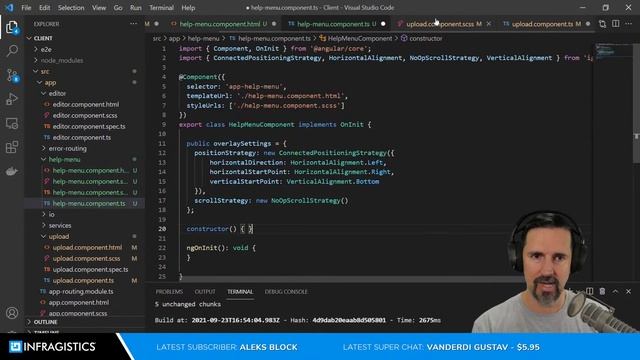Open the Terminal menu
Image resolution: width=640 pixels, height=360 pixels.
[x=161, y=7]
